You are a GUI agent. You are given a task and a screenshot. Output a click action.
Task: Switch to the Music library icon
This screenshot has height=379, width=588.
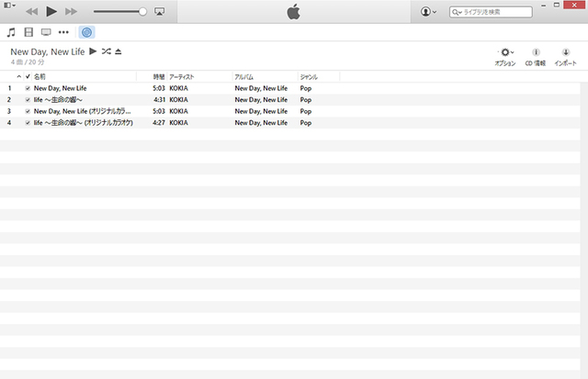11,32
